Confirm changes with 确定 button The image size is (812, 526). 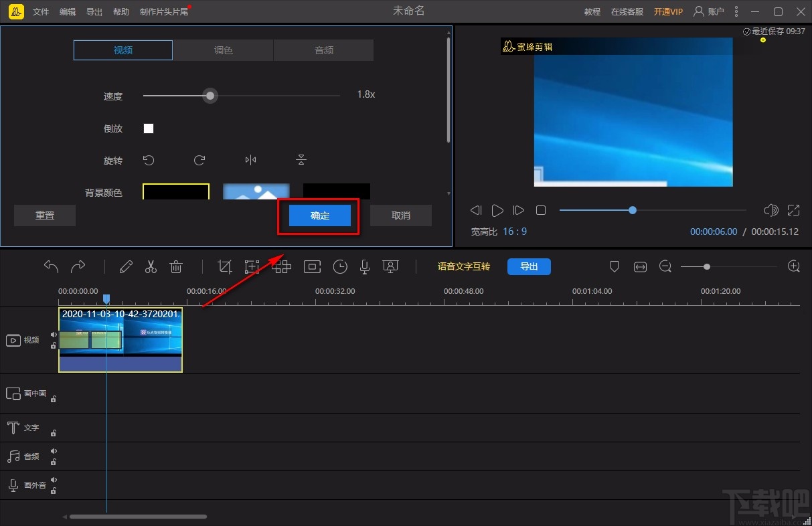point(320,215)
